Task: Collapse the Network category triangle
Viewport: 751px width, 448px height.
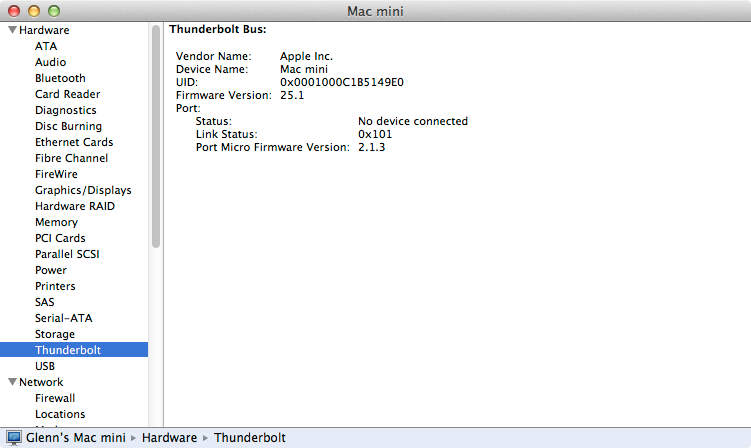Action: pyautogui.click(x=12, y=382)
